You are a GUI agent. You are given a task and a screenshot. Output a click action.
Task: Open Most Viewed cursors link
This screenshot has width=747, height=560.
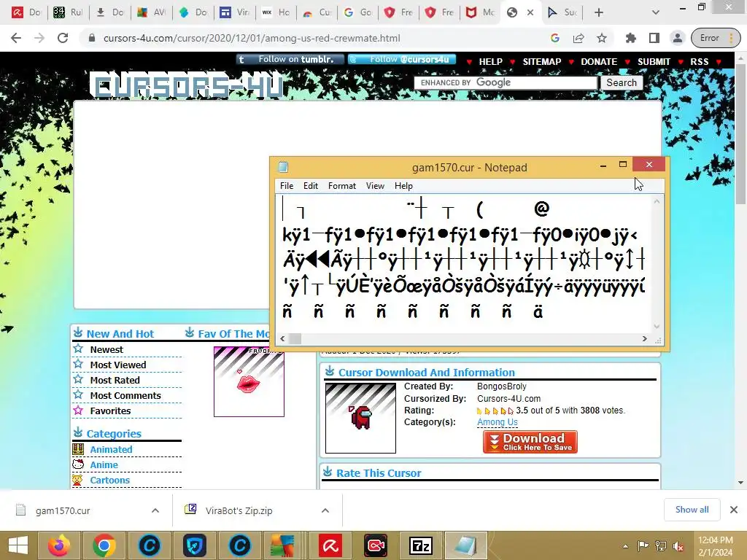pyautogui.click(x=117, y=365)
